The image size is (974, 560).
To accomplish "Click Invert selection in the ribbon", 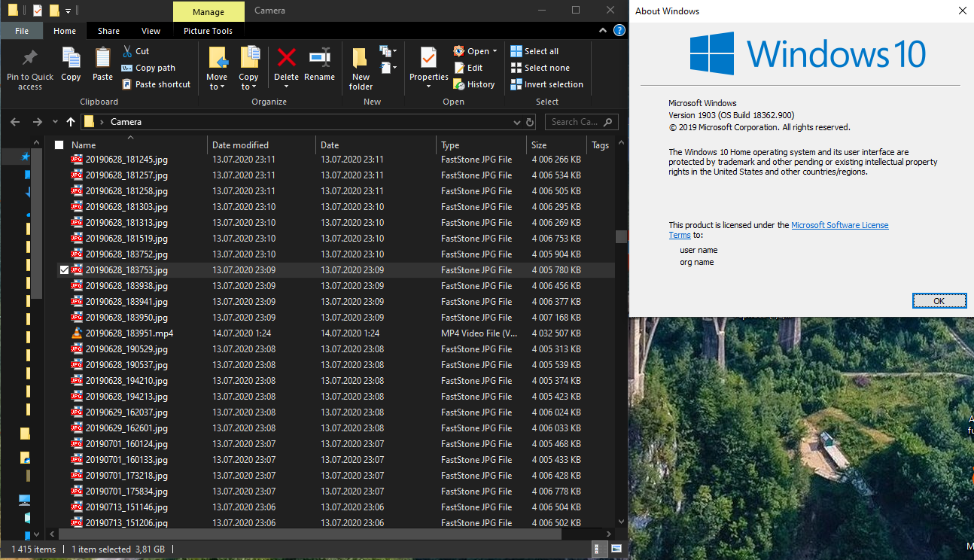I will pyautogui.click(x=547, y=84).
